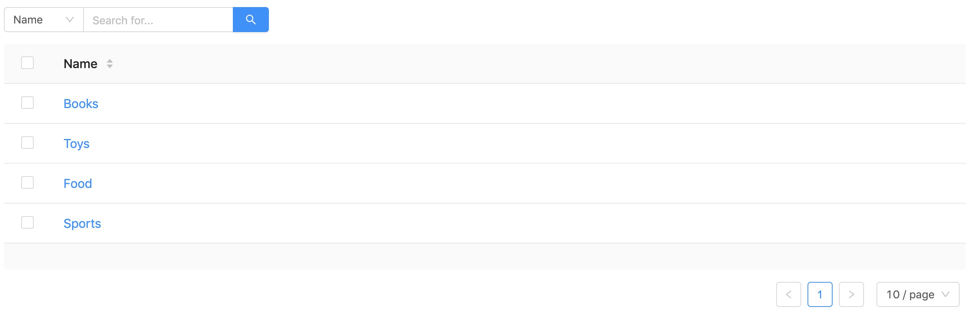Image resolution: width=980 pixels, height=314 pixels.
Task: Check the Books row checkbox
Action: [x=27, y=103]
